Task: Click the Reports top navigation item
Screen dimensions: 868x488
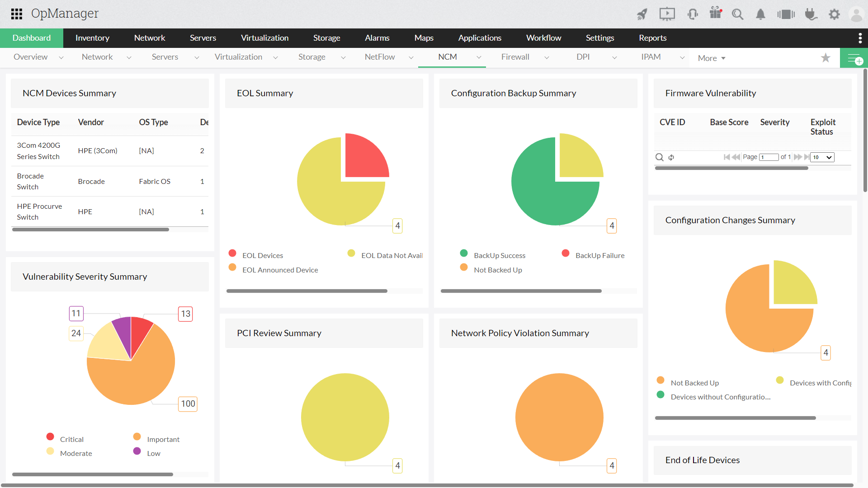Action: [652, 38]
